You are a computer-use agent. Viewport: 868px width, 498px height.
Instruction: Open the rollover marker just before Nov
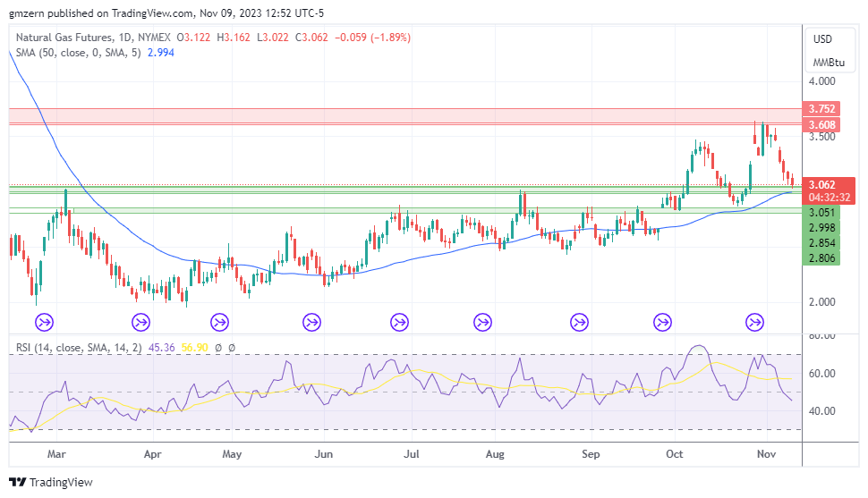click(755, 322)
